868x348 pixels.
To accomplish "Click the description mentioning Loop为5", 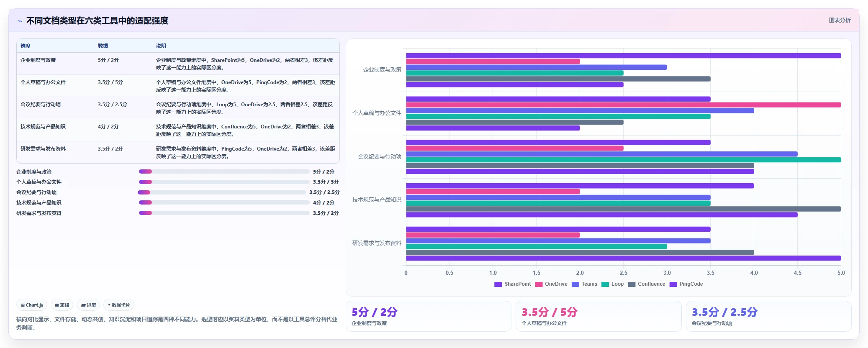I will [245, 108].
